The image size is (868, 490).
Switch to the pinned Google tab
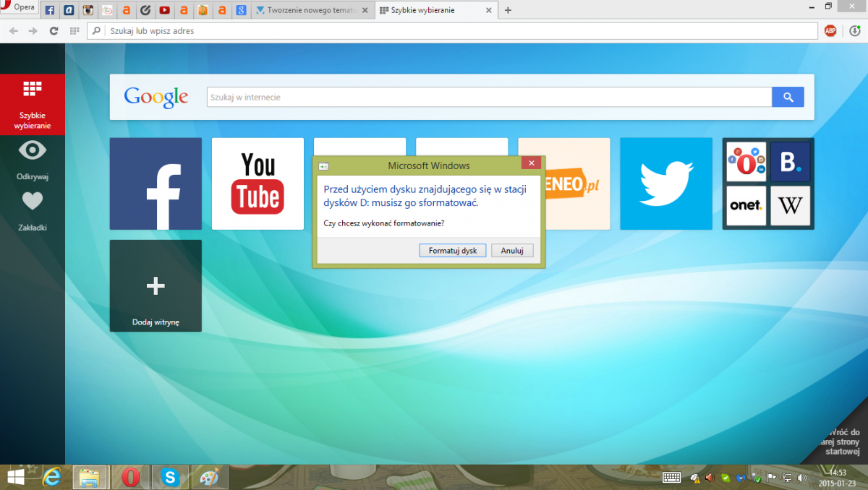pos(241,11)
